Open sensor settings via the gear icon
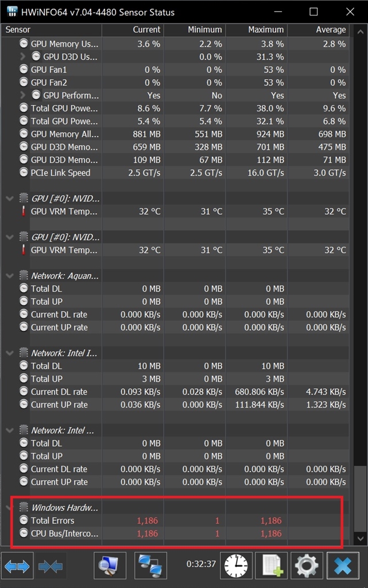Viewport: 368px width, 588px height. [306, 566]
